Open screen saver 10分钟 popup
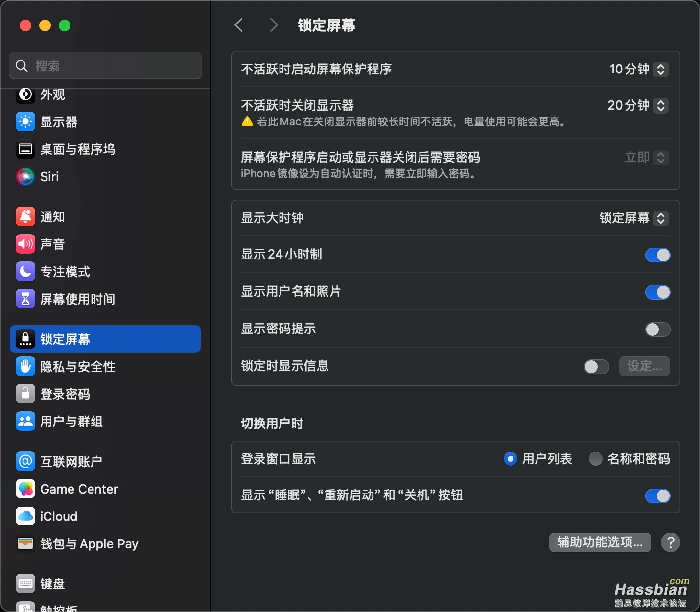 [639, 69]
